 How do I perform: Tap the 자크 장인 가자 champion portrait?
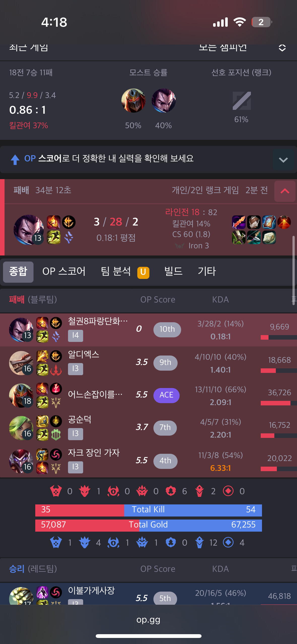click(21, 461)
